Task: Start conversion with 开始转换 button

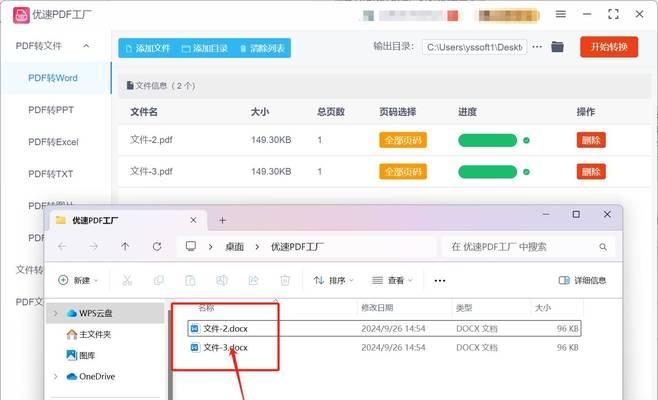Action: (609, 47)
